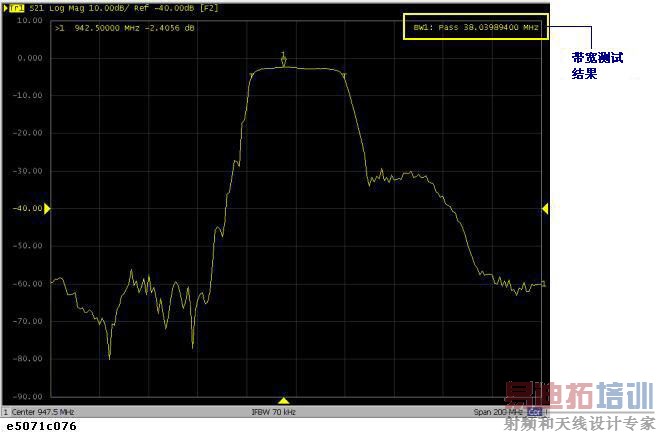Screen dimensions: 658x433
Task: Click the marker at the trace's right end
Action: pos(544,284)
